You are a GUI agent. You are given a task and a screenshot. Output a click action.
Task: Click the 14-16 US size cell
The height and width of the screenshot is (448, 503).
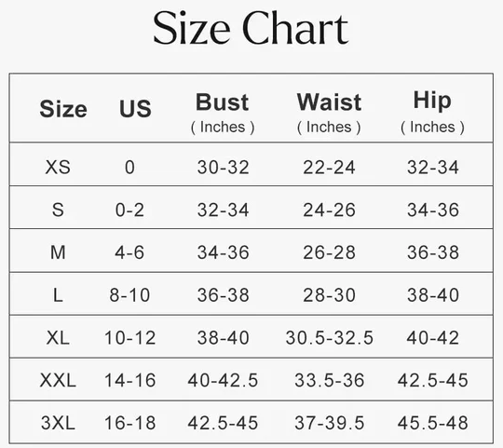(129, 380)
